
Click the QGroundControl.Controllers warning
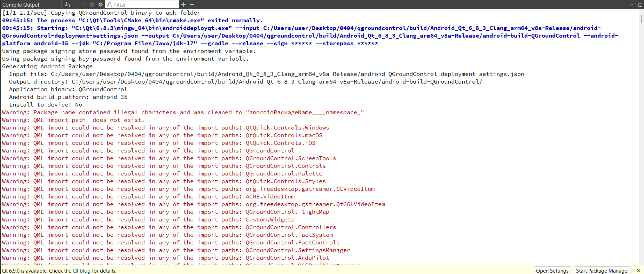click(169, 227)
